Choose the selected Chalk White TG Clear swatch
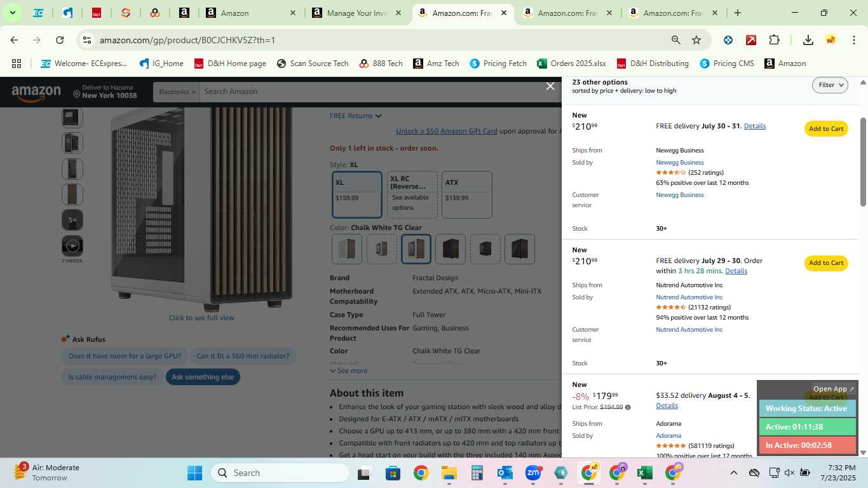Screen dimensions: 868x488 [x=416, y=249]
